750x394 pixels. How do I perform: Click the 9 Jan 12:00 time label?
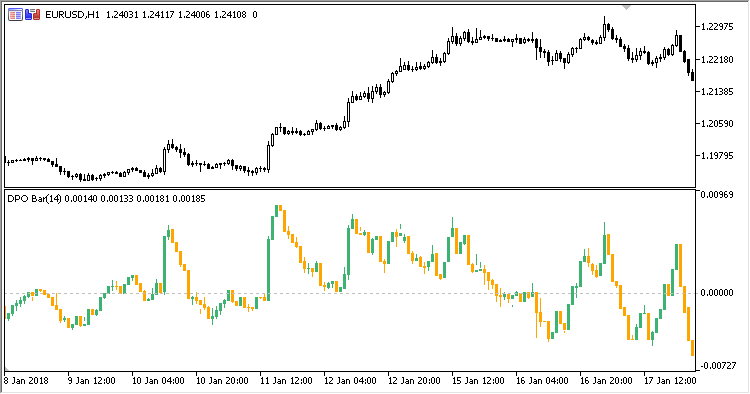[92, 381]
